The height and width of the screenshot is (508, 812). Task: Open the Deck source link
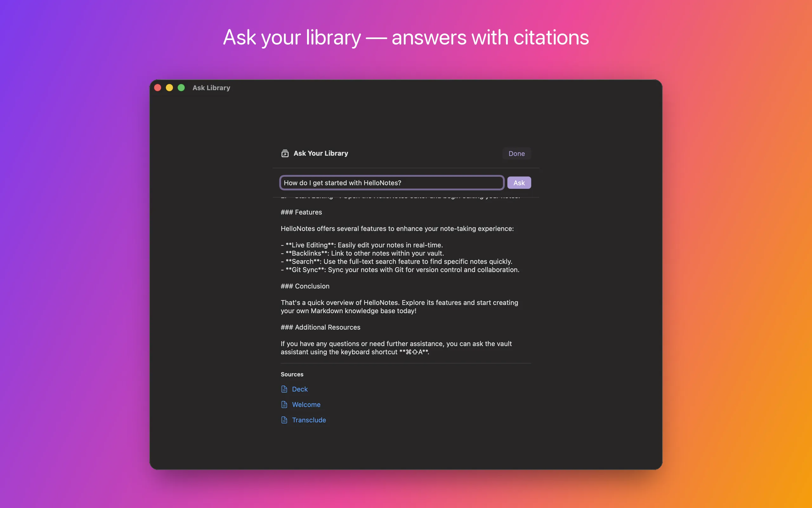tap(300, 389)
